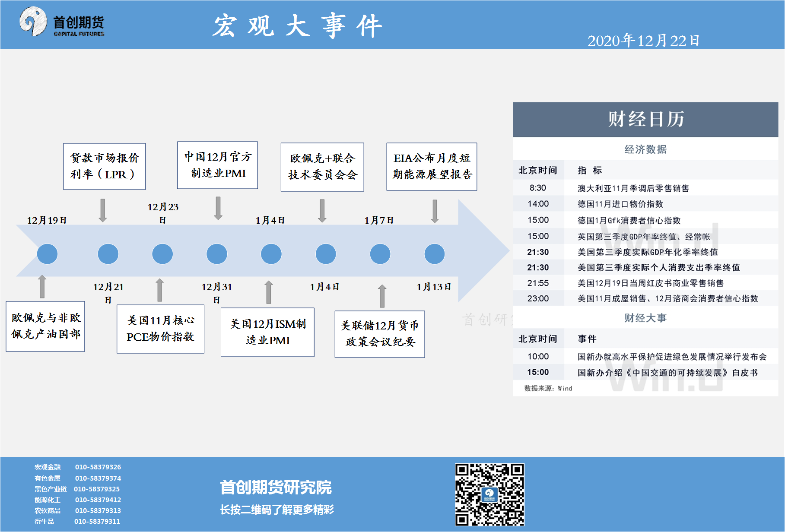
Task: Select the timeline dot under 12月19日
Action: click(x=47, y=254)
